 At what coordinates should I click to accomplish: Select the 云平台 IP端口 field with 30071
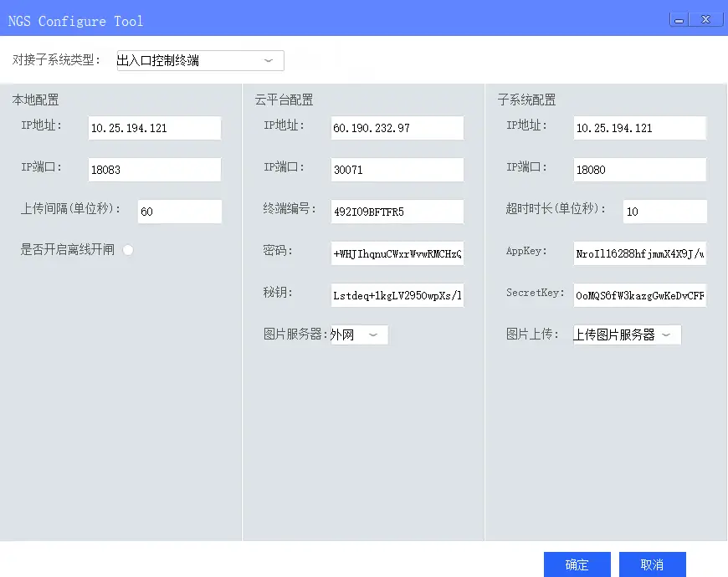click(397, 170)
